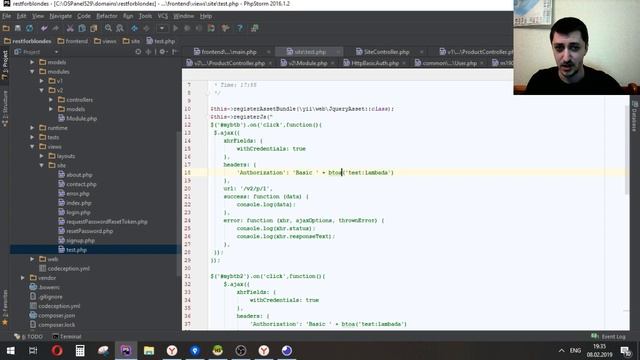Click Hide Project panel icon

175,52
